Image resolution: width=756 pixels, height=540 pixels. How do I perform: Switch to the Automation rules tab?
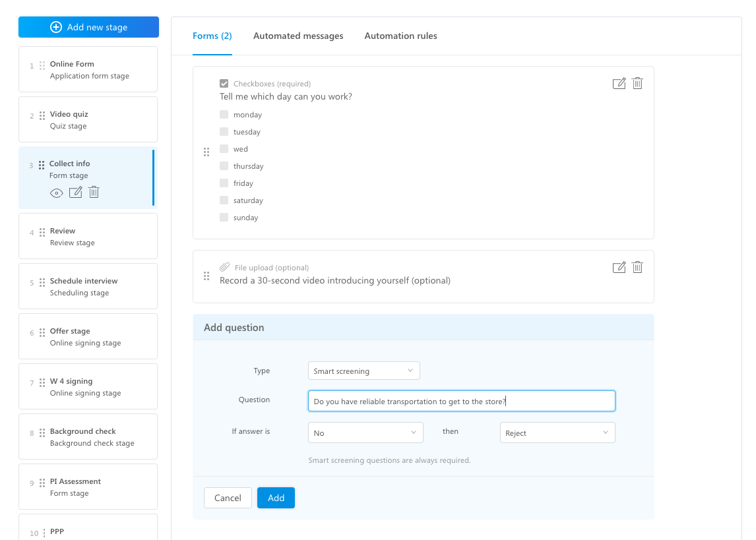point(400,36)
